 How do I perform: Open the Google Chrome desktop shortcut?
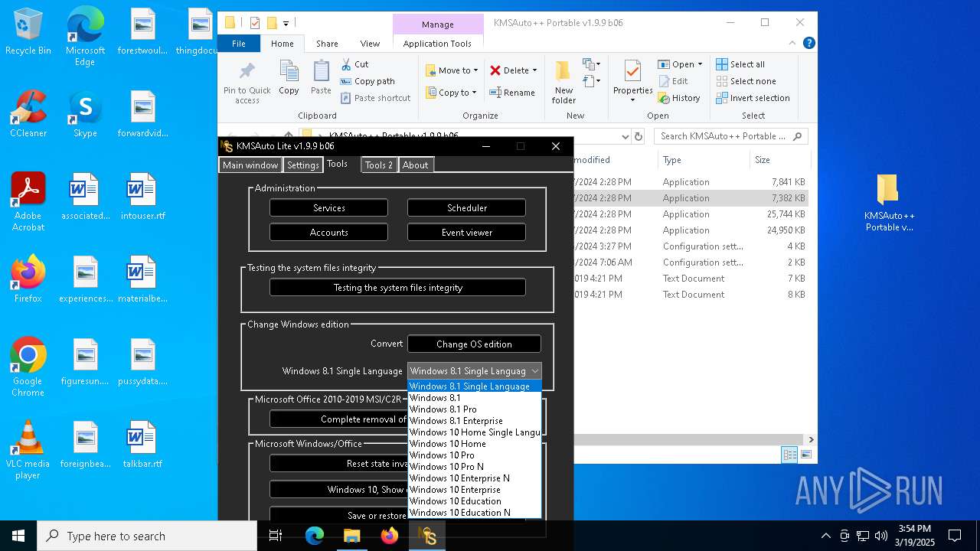pos(28,367)
